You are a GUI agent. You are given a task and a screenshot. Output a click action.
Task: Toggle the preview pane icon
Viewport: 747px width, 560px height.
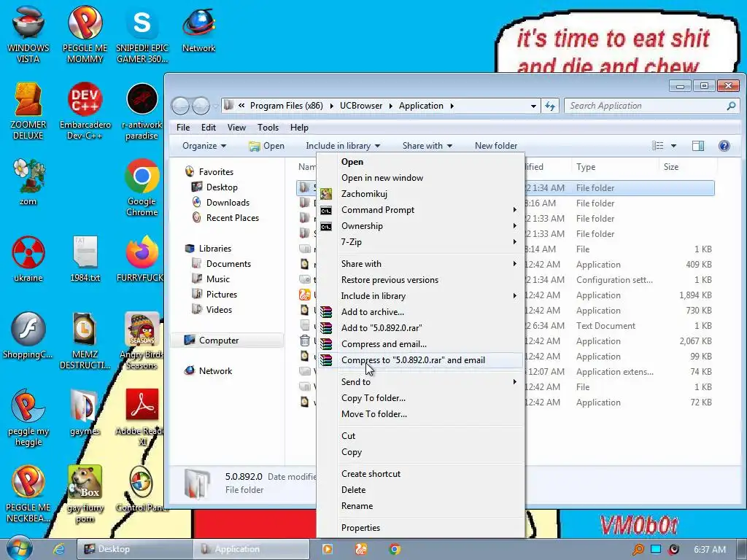point(698,146)
